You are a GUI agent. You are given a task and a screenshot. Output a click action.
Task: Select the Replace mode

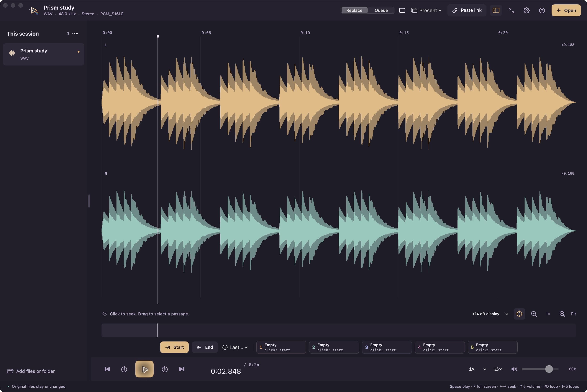pos(354,10)
